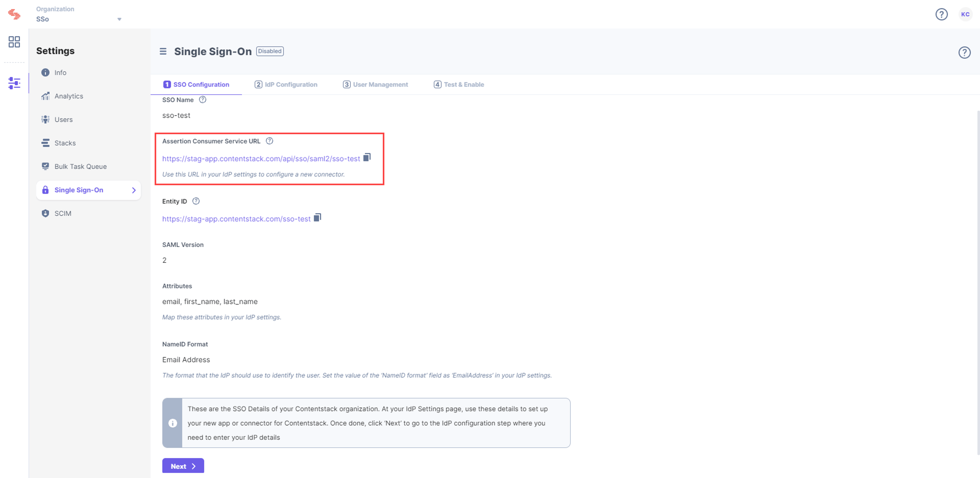Toggle the hamburger menu next to Single Sign-On
The width and height of the screenshot is (980, 478).
point(163,51)
